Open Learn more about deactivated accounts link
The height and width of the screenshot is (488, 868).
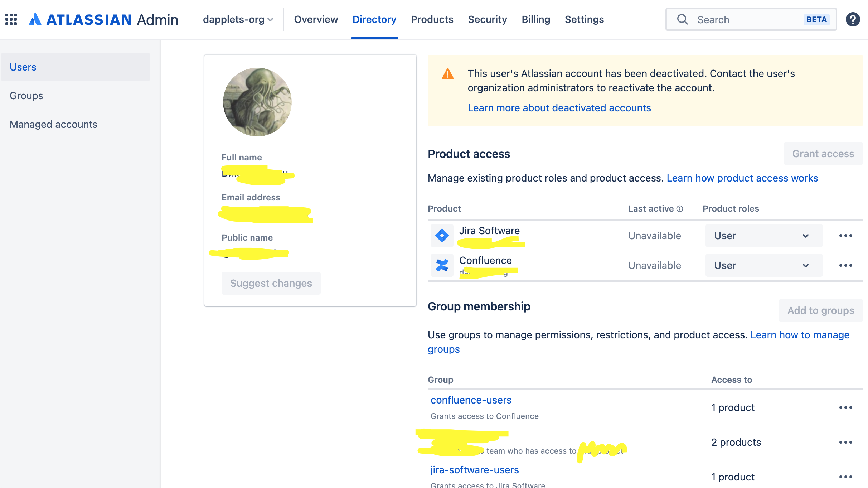pyautogui.click(x=559, y=107)
